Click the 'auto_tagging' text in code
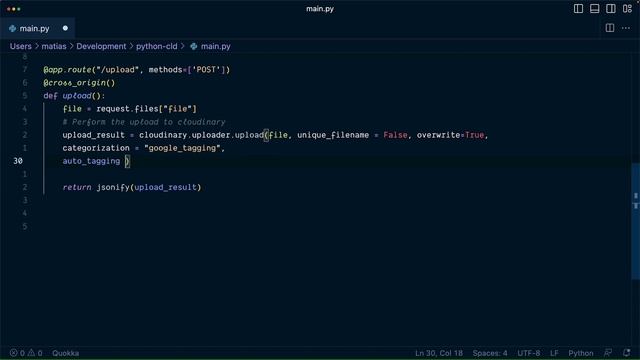This screenshot has height=360, width=640. pyautogui.click(x=91, y=161)
